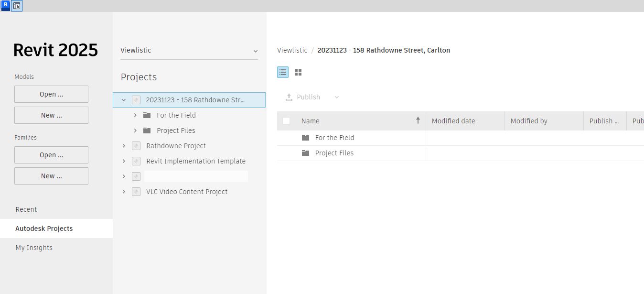Screen dimensions: 644x294
Task: Select the 20231123 - 158 Rathdowne Str... project
Action: click(189, 100)
